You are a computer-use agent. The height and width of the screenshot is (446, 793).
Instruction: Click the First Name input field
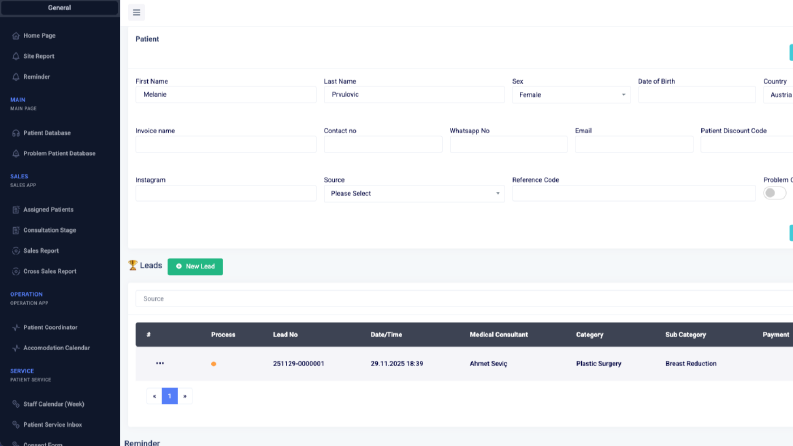click(226, 95)
